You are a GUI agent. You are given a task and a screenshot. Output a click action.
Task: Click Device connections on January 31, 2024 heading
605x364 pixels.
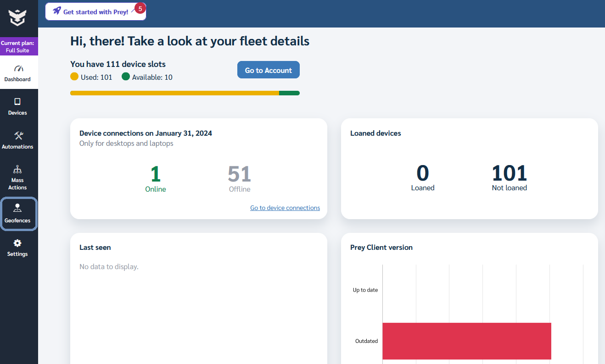pyautogui.click(x=146, y=133)
